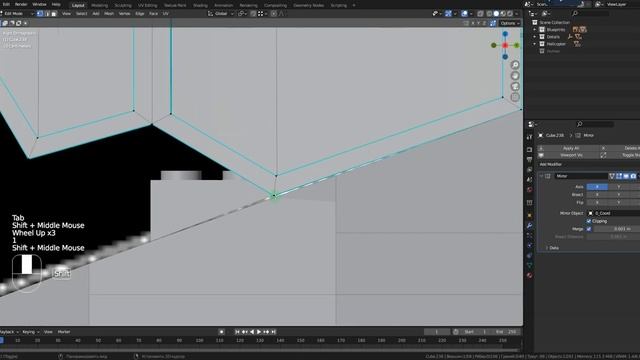This screenshot has width=640, height=360.
Task: Open the Edit menu
Action: click(x=6, y=4)
